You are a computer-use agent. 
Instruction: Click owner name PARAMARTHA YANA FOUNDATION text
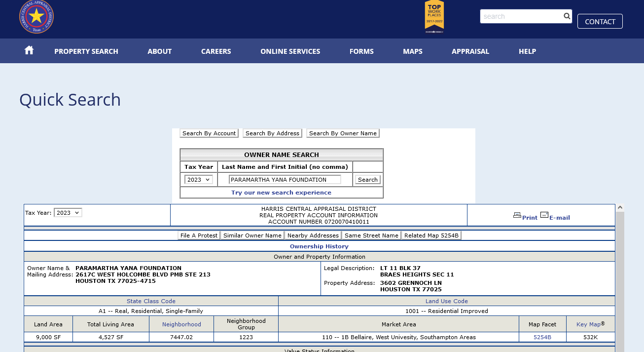[x=128, y=268]
